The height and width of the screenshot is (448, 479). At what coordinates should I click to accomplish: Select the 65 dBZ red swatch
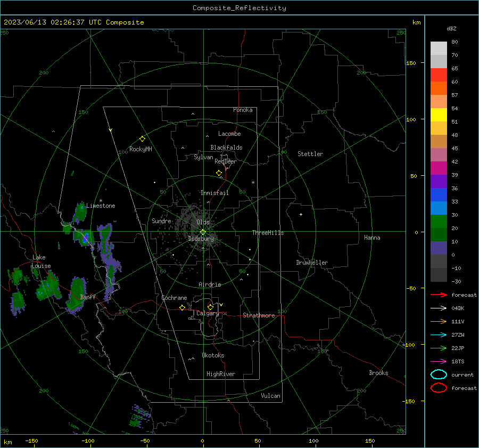(439, 75)
